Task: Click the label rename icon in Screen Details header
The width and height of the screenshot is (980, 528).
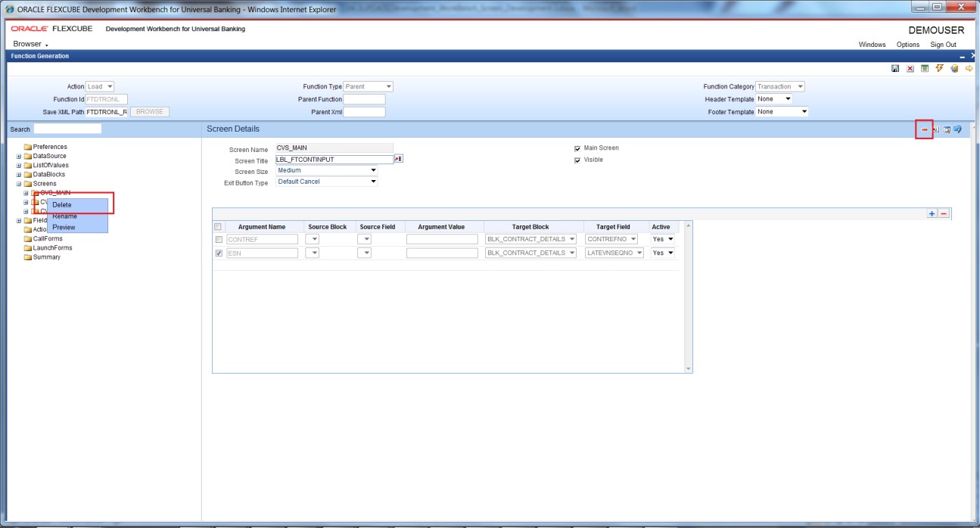Action: click(936, 129)
